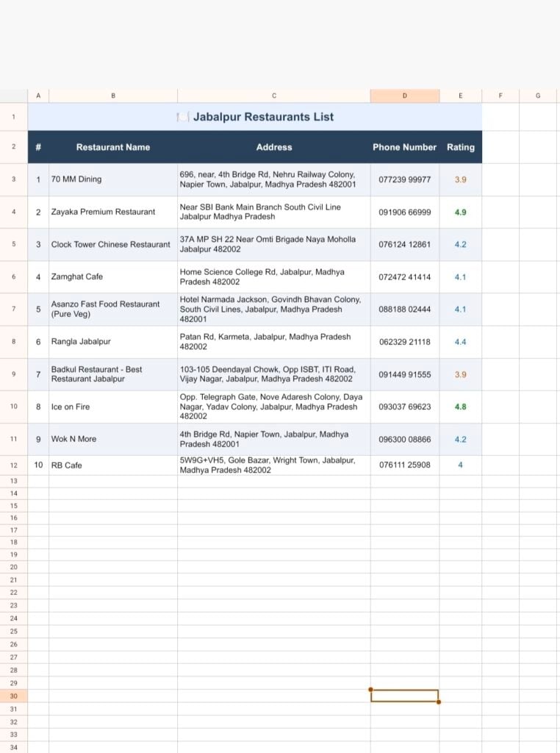
Task: Select column E header
Action: point(461,96)
